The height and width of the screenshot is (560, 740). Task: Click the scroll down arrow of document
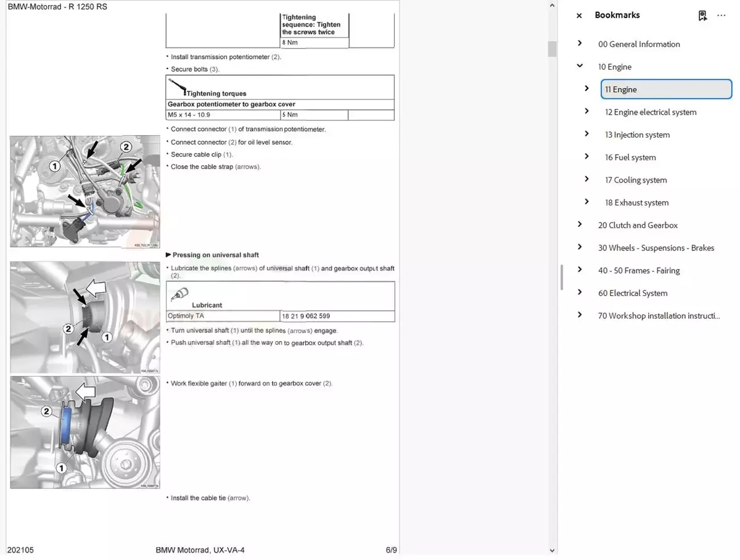click(x=552, y=550)
